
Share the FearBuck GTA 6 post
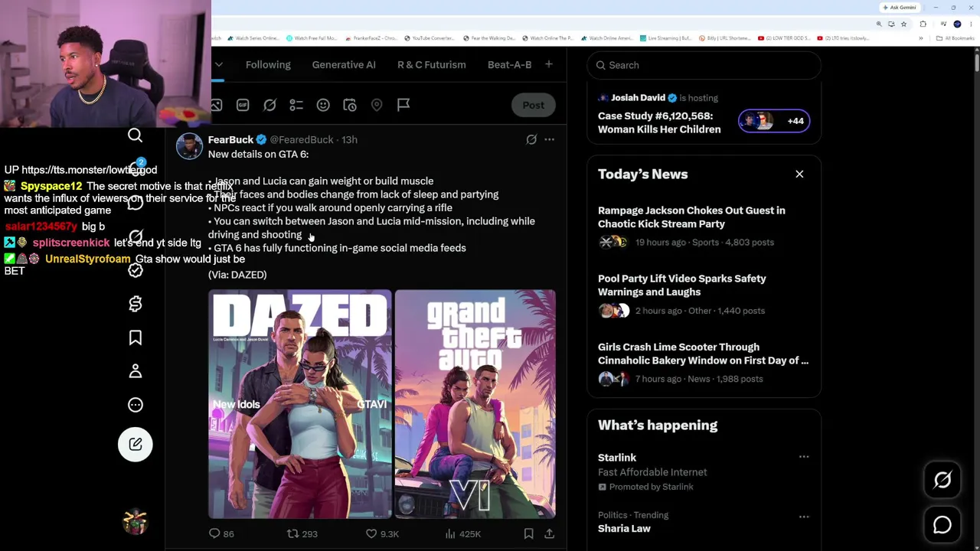point(549,534)
